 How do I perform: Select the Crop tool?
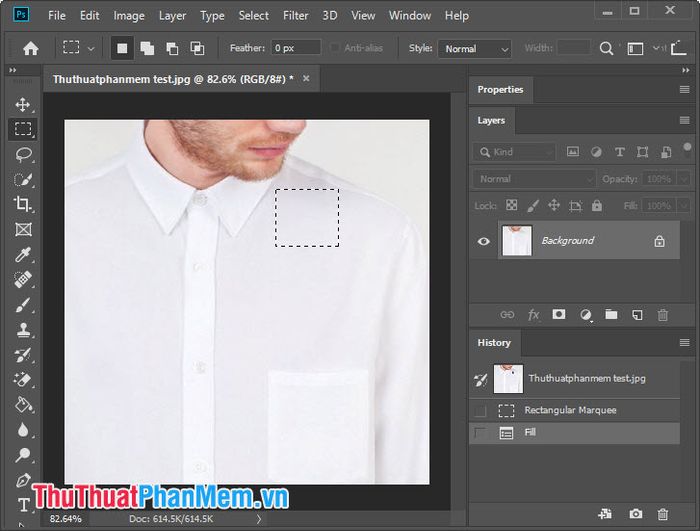[23, 204]
